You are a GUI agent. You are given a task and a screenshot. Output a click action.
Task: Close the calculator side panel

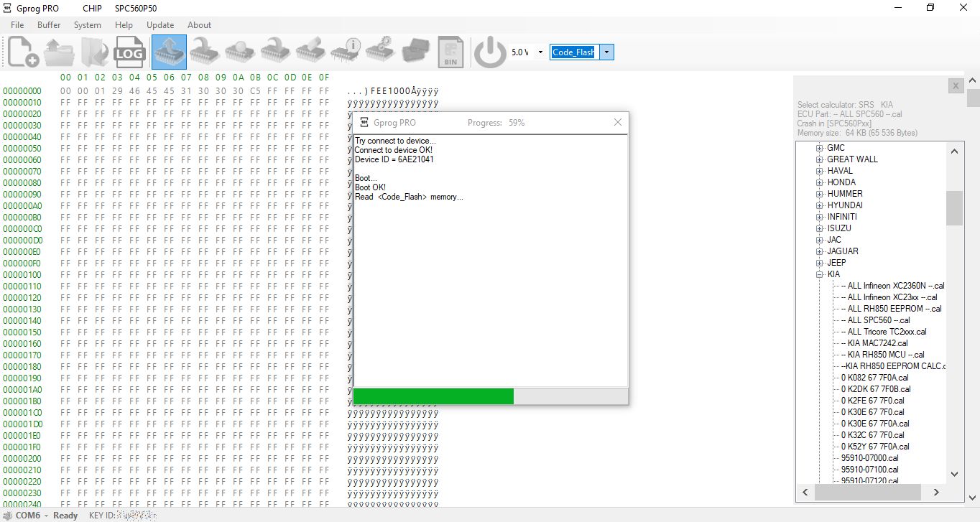[x=956, y=86]
